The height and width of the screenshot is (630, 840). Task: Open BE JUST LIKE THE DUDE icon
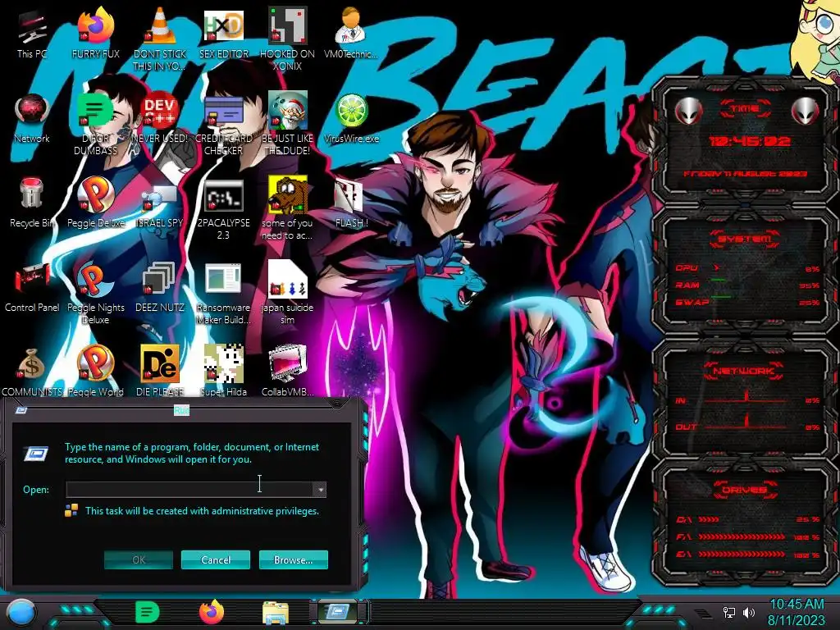(x=287, y=123)
